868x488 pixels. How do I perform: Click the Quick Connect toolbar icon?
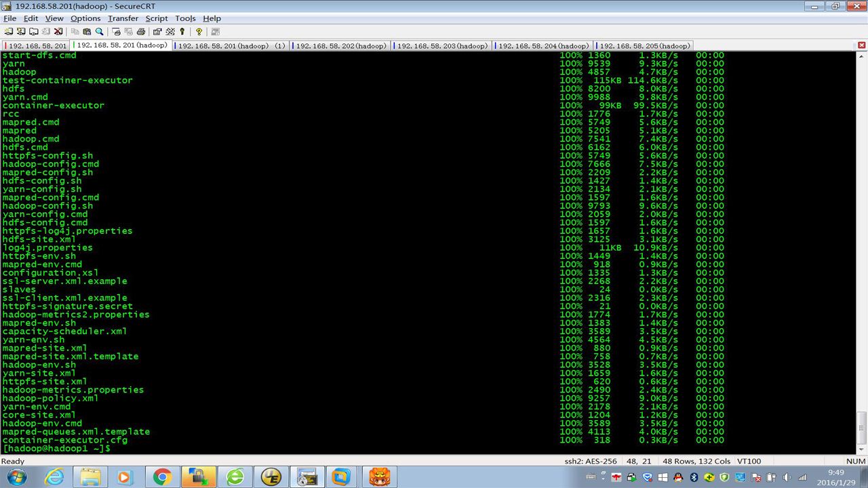[21, 31]
